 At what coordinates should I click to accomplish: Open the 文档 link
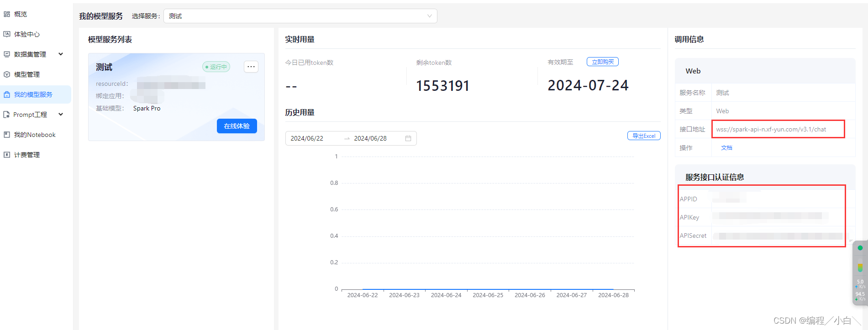726,147
